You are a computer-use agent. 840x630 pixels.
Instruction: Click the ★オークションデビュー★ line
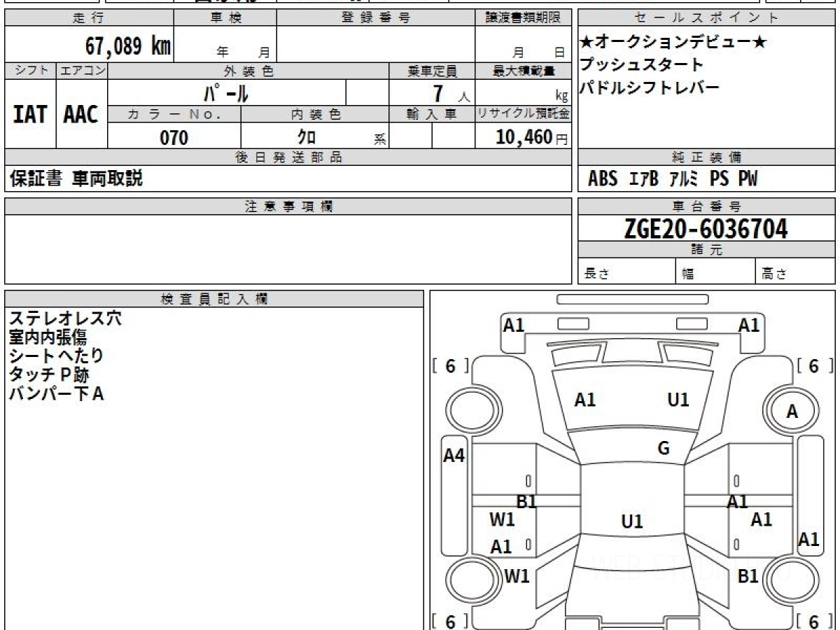tap(673, 43)
